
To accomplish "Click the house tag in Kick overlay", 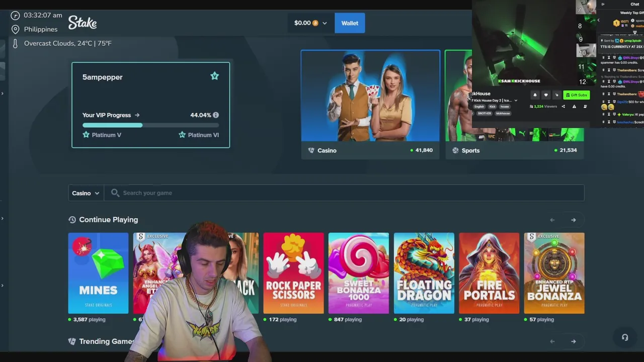I will pos(505,107).
